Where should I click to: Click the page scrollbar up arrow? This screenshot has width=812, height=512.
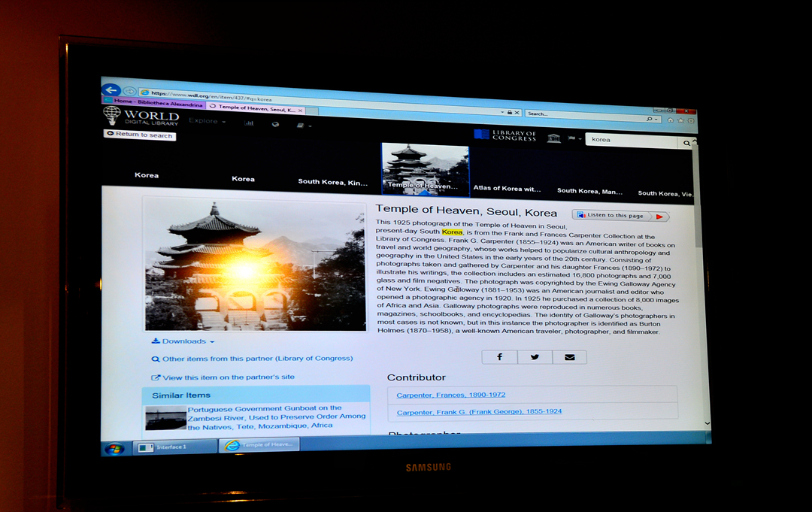pos(695,142)
